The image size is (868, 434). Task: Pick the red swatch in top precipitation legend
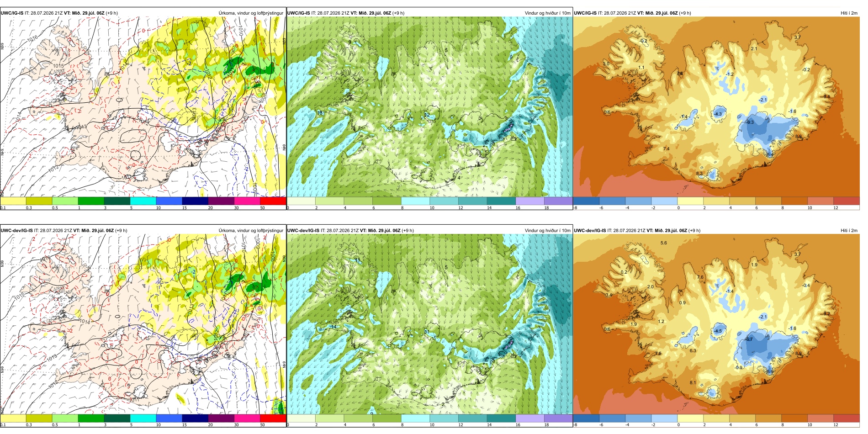click(273, 201)
